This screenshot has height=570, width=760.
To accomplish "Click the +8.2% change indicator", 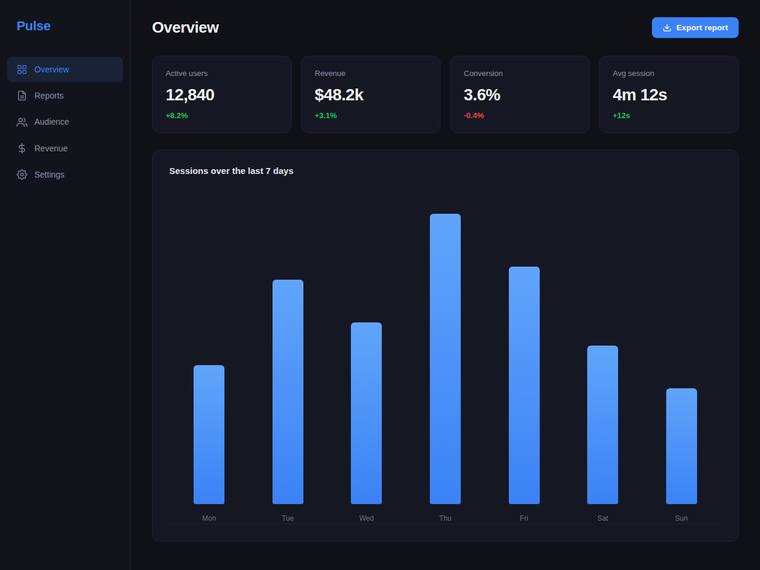I will [x=177, y=115].
